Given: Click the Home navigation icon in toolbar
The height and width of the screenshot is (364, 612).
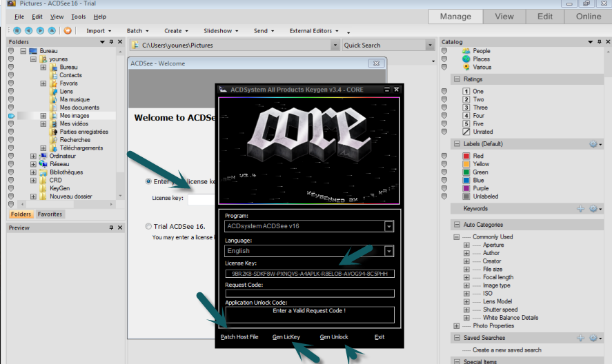Looking at the screenshot, I should tap(17, 30).
